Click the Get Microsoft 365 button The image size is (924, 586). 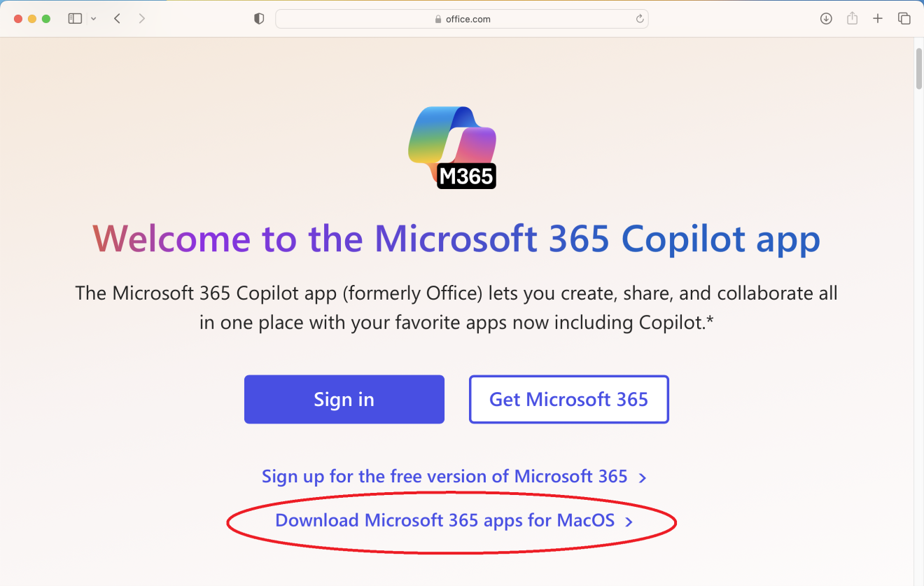point(569,399)
